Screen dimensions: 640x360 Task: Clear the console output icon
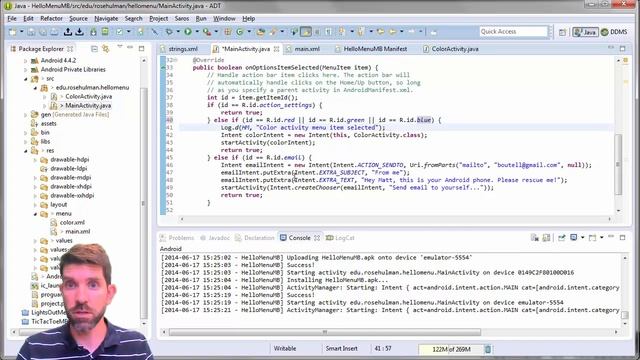535,238
